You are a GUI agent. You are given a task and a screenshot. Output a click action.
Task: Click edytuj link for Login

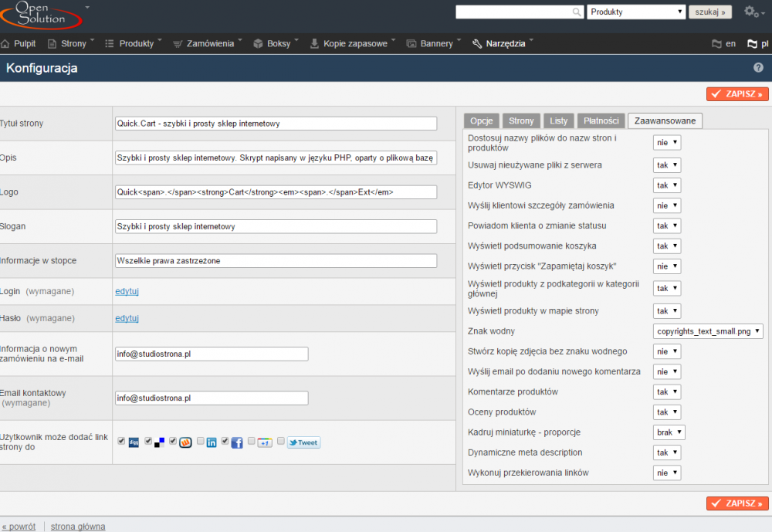(127, 291)
